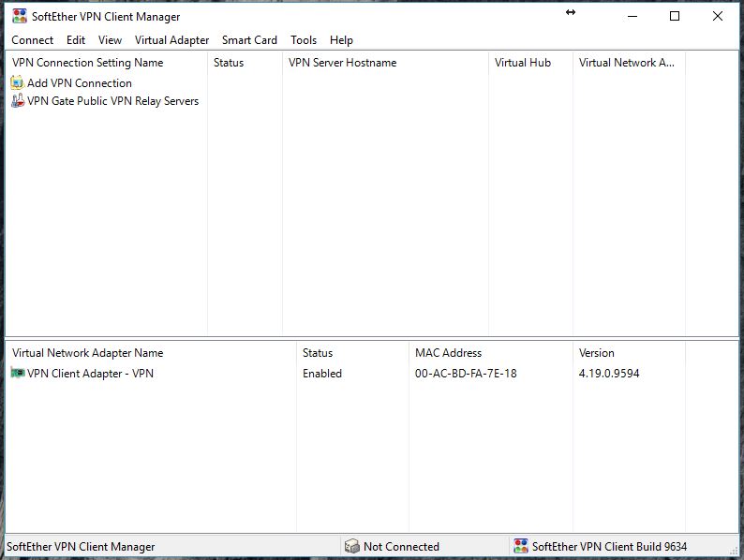The image size is (744, 560).
Task: Click the Version column header
Action: pyautogui.click(x=629, y=353)
